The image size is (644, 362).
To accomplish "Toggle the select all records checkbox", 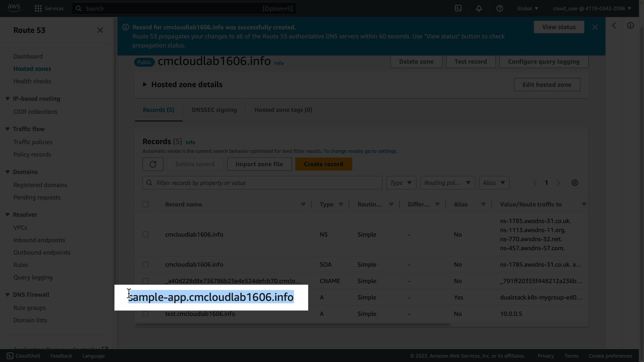I will coord(146,204).
